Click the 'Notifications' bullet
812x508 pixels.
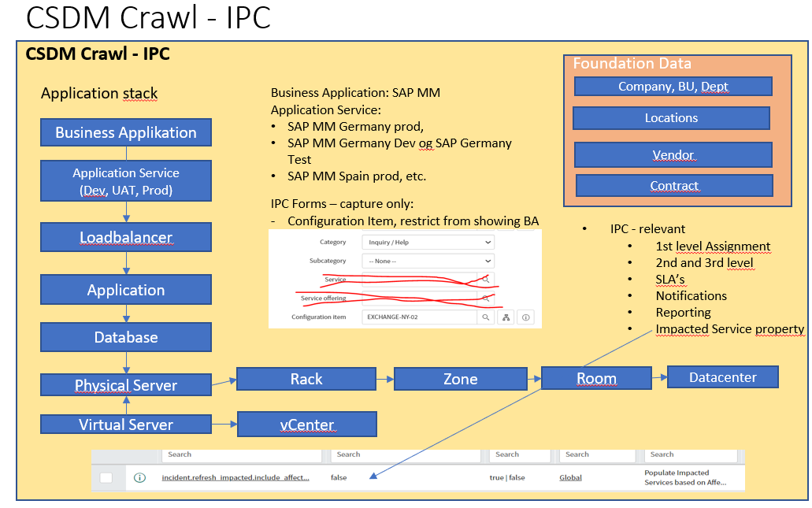coord(691,296)
